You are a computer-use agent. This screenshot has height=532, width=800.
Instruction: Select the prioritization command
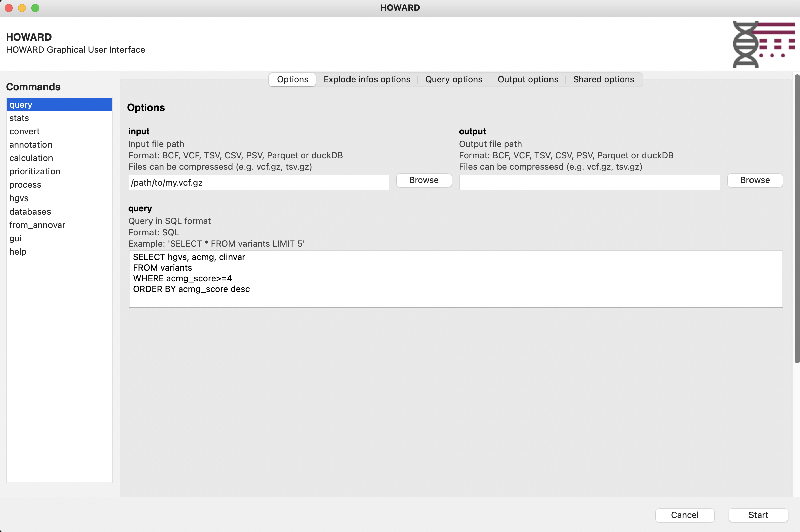point(35,172)
